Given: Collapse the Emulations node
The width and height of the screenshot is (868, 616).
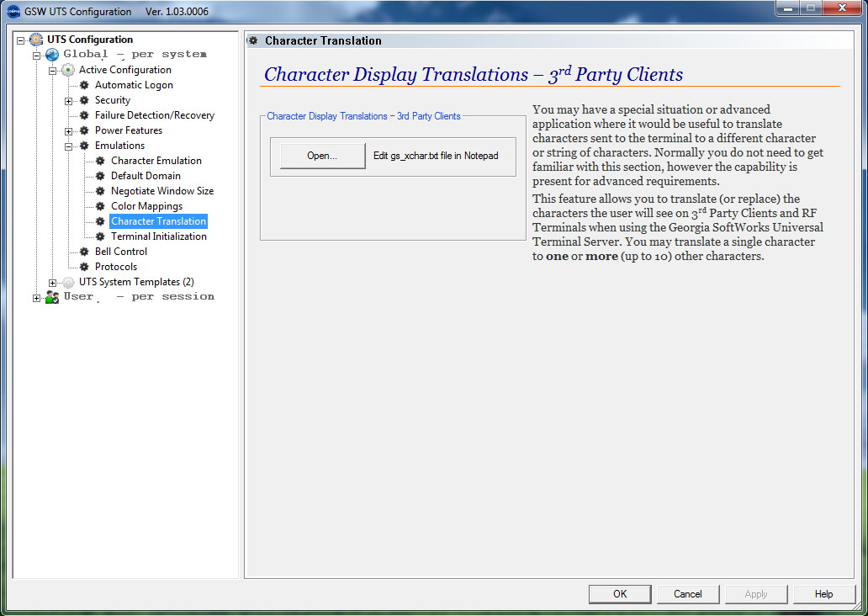Looking at the screenshot, I should click(69, 146).
